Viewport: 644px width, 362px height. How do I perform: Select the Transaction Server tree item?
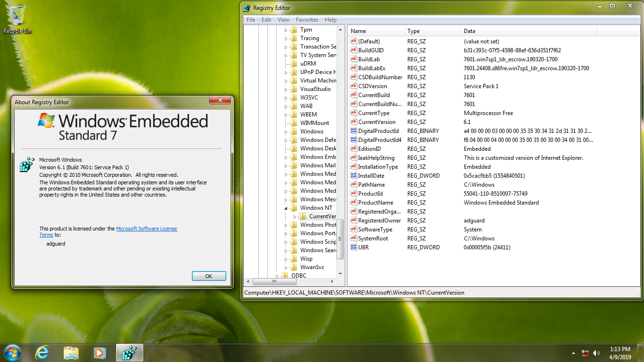[x=318, y=47]
